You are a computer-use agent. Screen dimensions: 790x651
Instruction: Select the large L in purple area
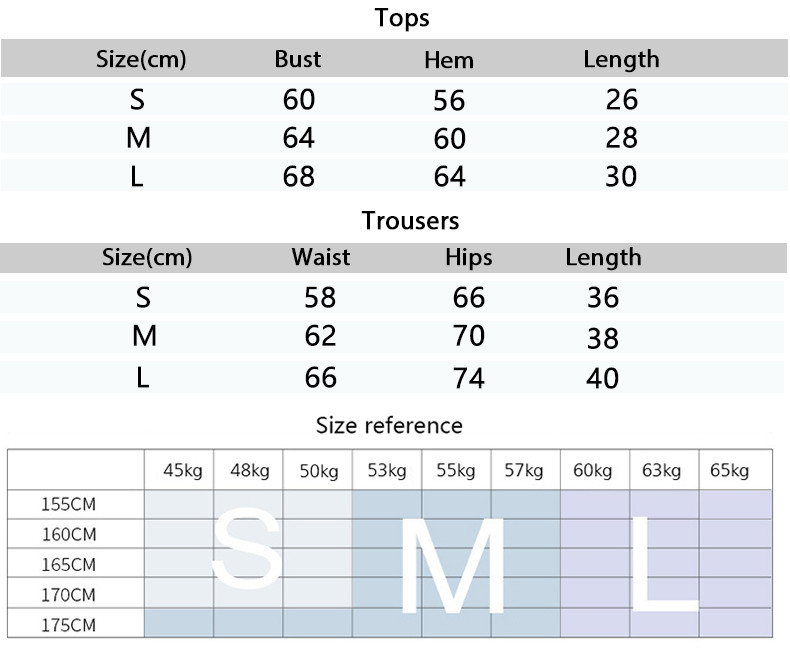[x=664, y=564]
